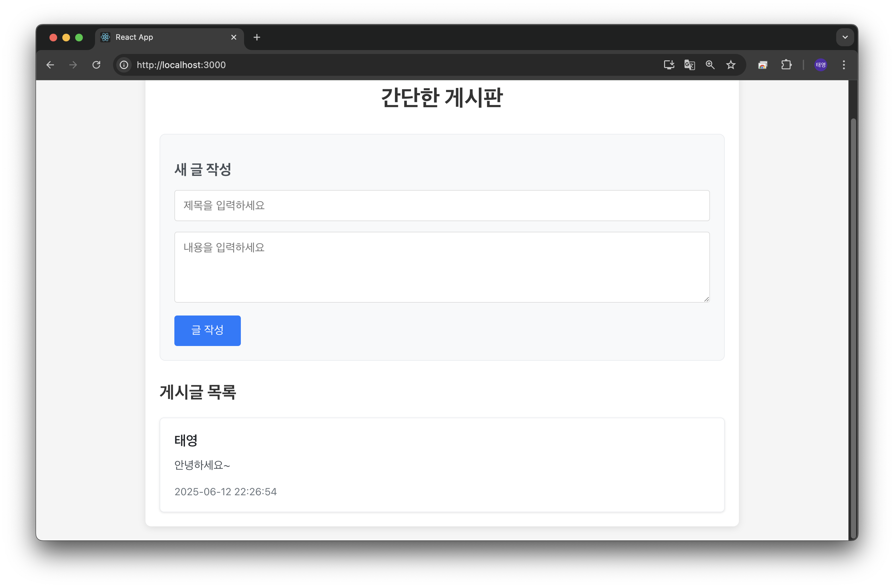Click the 글 작성 submit button
894x588 pixels.
(207, 330)
